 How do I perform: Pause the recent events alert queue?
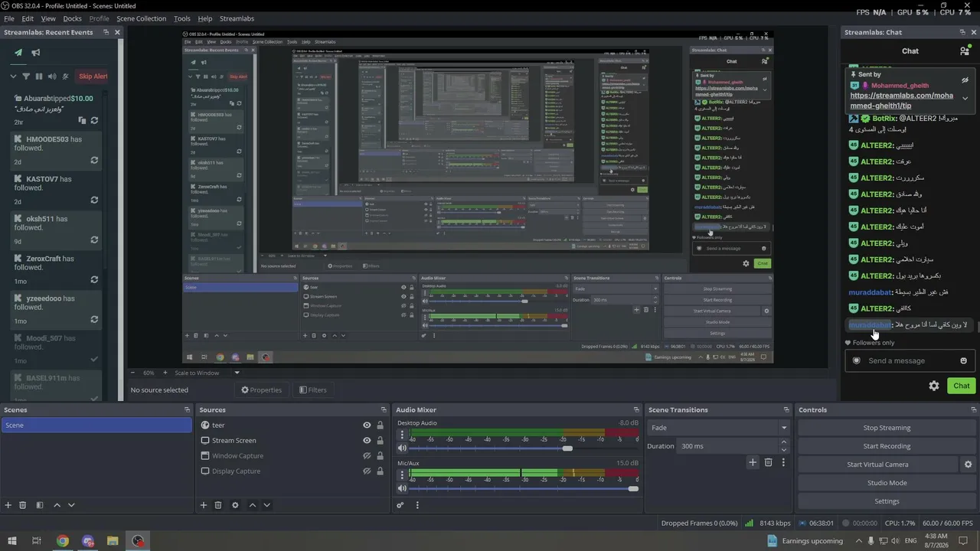(39, 77)
